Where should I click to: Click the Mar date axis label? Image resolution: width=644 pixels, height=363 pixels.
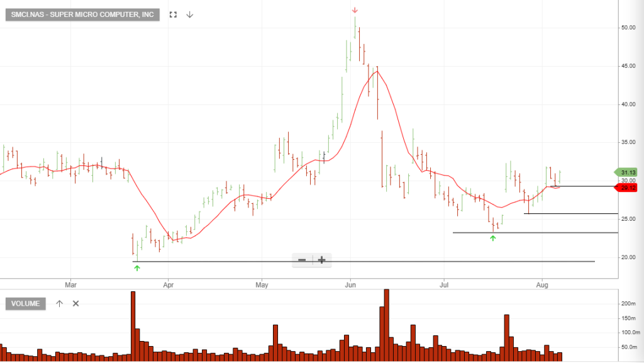pyautogui.click(x=70, y=284)
